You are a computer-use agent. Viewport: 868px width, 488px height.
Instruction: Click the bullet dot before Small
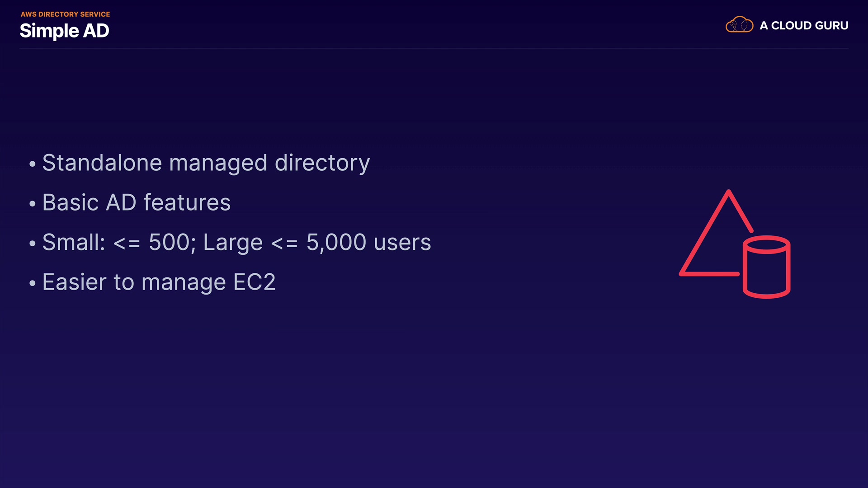(x=32, y=244)
